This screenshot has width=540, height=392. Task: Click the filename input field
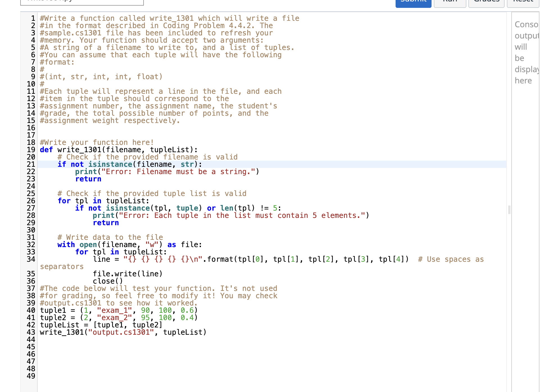click(x=81, y=2)
